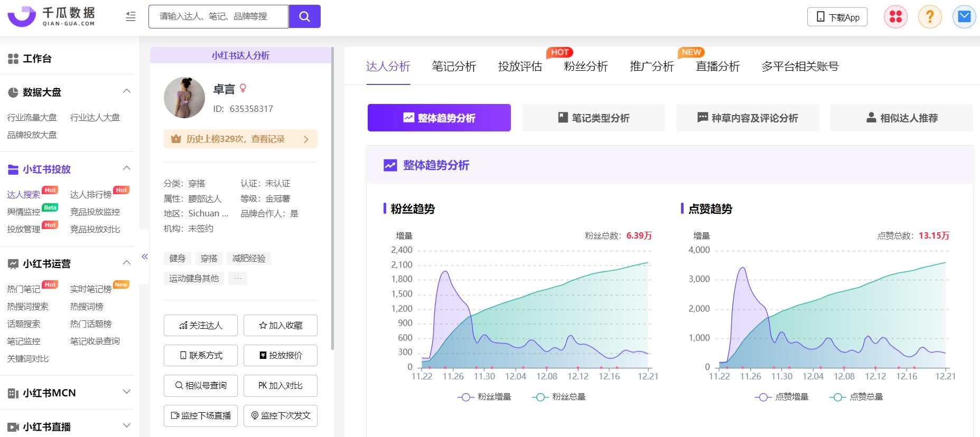
Task: Expand the 小红书直播 section chevron
Action: (x=126, y=426)
